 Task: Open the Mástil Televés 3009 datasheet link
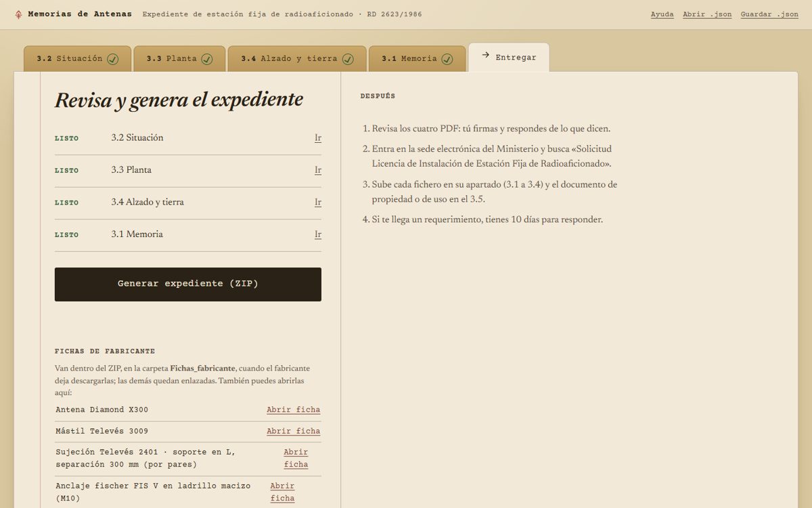[x=294, y=431]
